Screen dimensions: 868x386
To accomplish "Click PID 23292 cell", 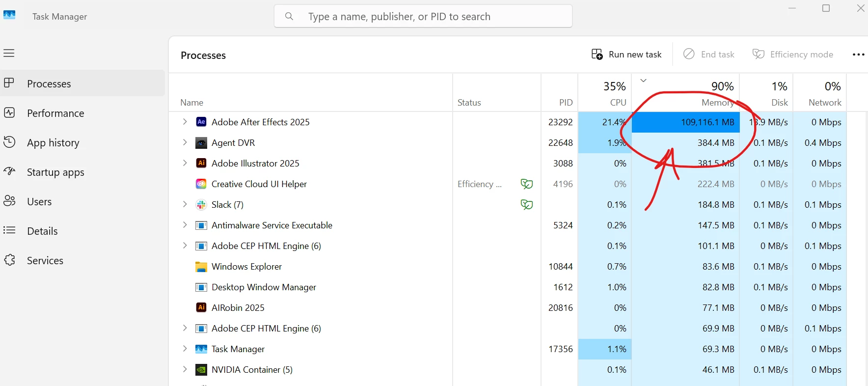I will 560,122.
